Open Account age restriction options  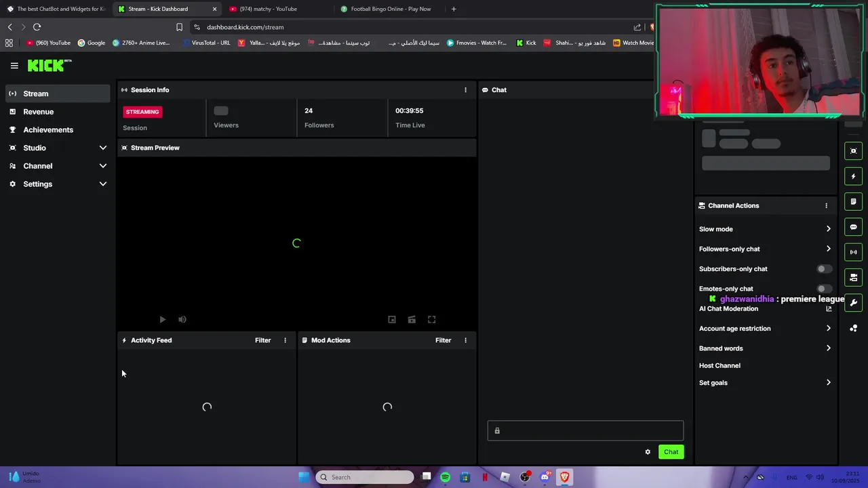(765, 329)
